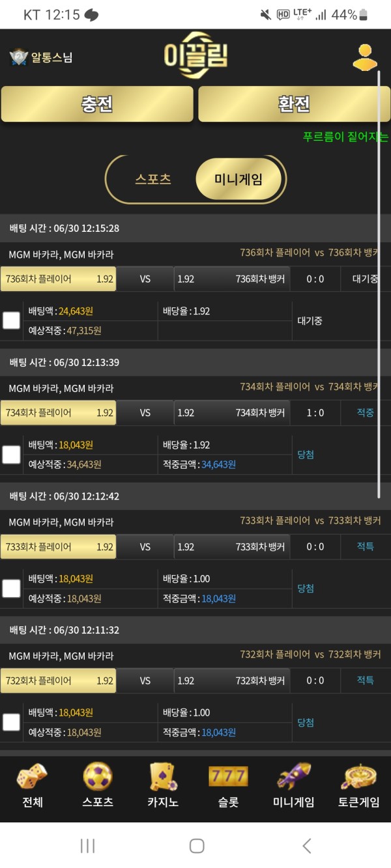Tap the 충전 button

(97, 104)
